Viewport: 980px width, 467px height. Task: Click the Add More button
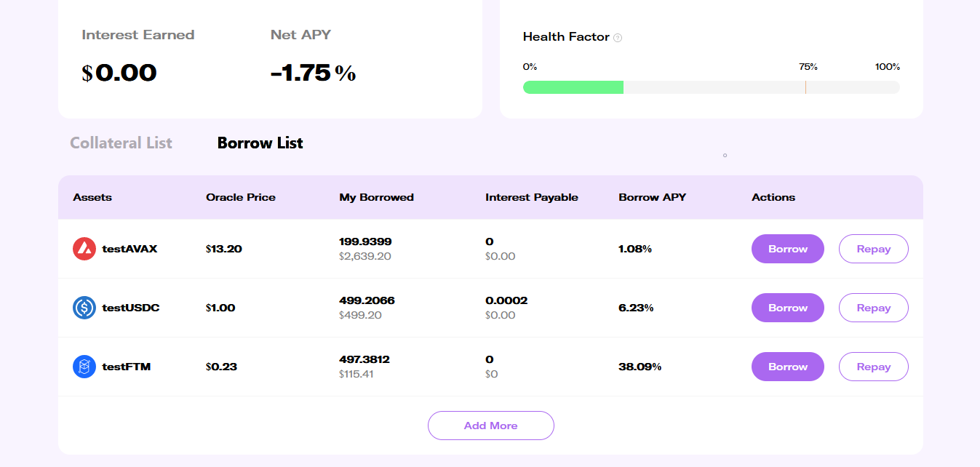490,426
